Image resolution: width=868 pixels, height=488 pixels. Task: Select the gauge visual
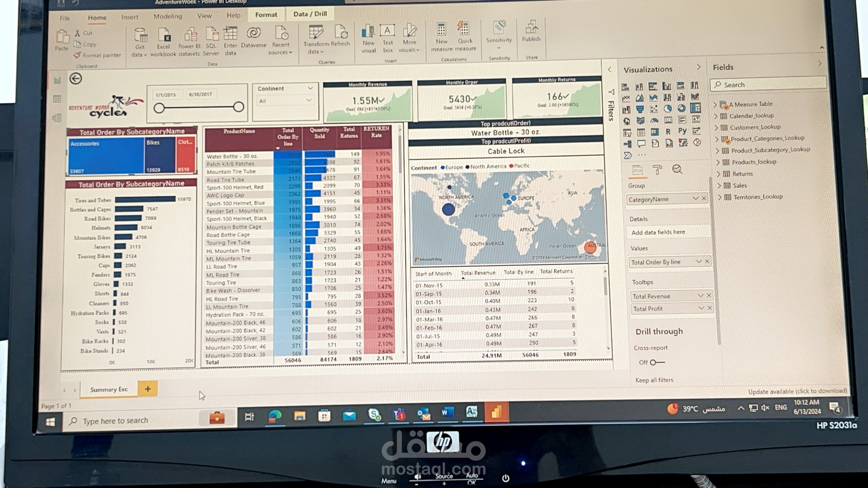(x=654, y=120)
